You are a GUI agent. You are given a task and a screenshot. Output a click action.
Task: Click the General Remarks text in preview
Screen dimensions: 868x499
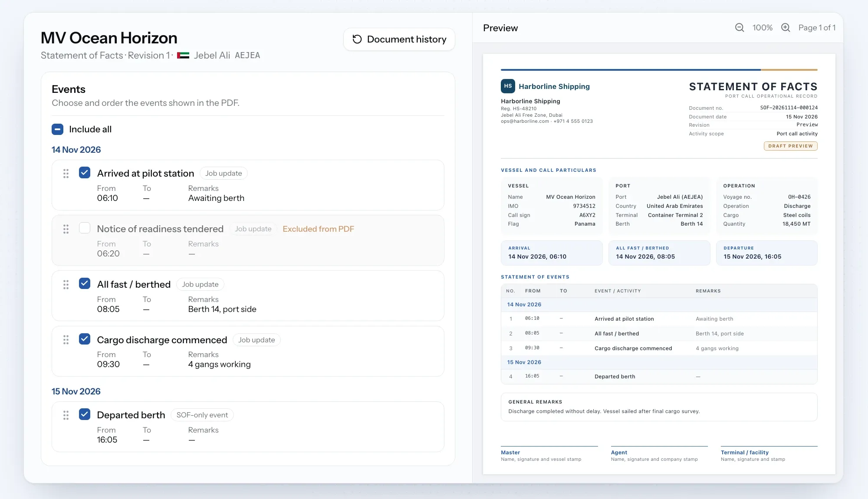(x=604, y=411)
